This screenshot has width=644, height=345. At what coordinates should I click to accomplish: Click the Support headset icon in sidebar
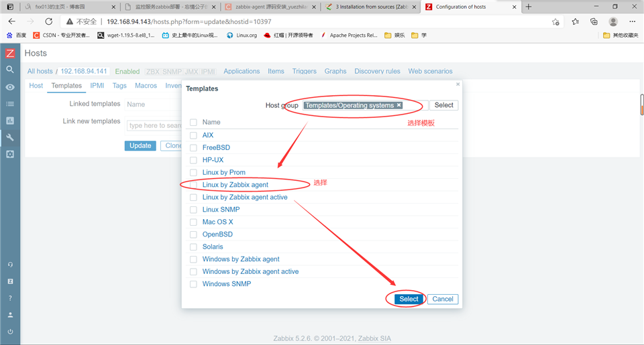click(x=10, y=265)
